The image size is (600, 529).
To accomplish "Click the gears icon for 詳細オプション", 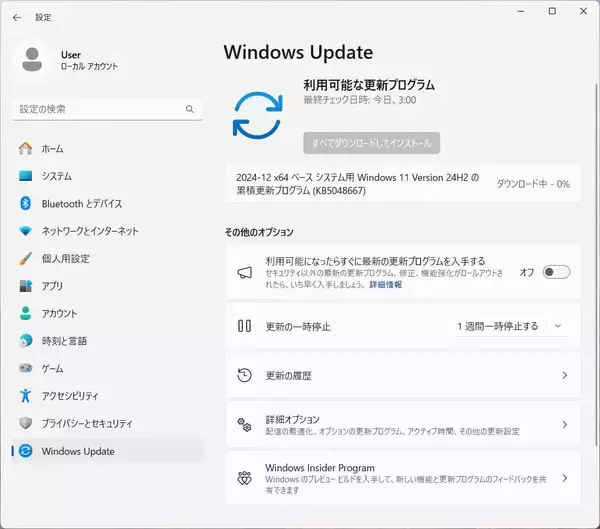I will point(245,425).
